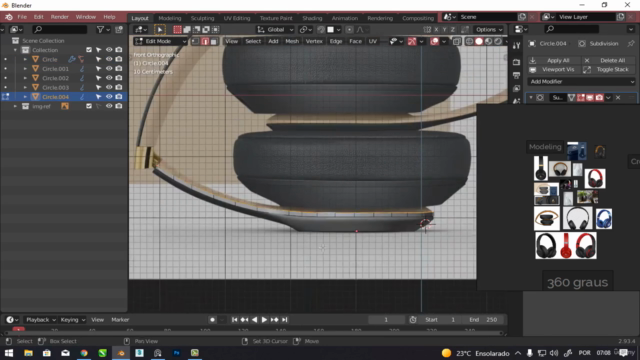This screenshot has height=360, width=640.
Task: Click the End frame field
Action: pyautogui.click(x=484, y=320)
